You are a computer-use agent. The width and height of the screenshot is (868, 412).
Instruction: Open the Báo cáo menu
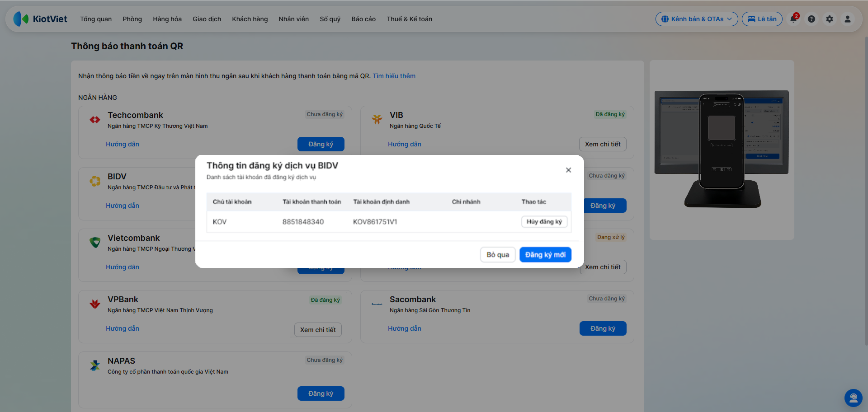(363, 19)
